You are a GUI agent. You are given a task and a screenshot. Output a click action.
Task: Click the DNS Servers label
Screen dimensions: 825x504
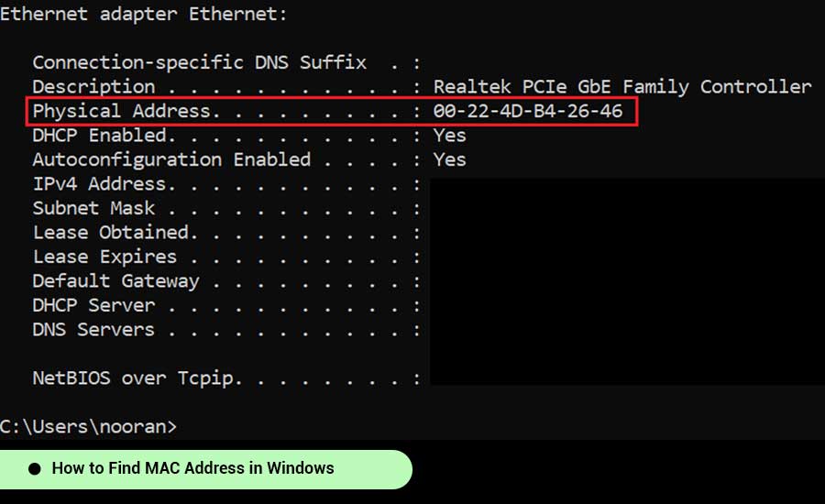coord(94,330)
